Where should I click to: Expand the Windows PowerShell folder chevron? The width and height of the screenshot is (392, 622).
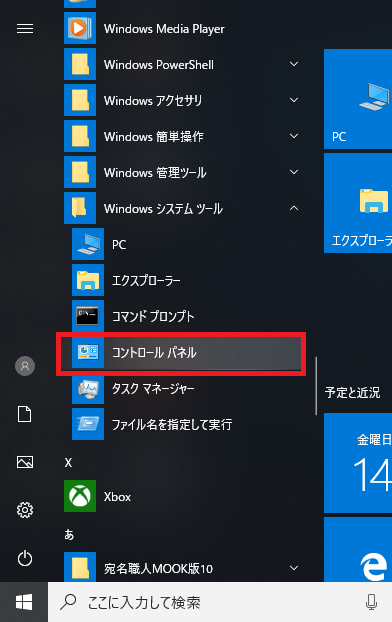[x=294, y=64]
